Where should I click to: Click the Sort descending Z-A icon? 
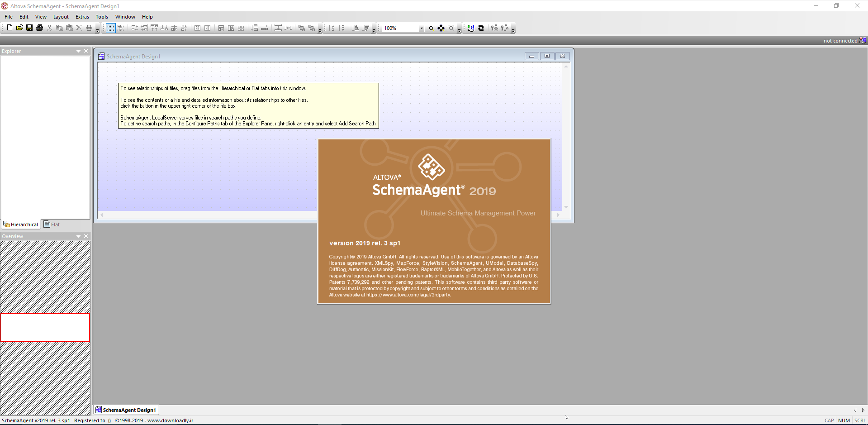342,28
